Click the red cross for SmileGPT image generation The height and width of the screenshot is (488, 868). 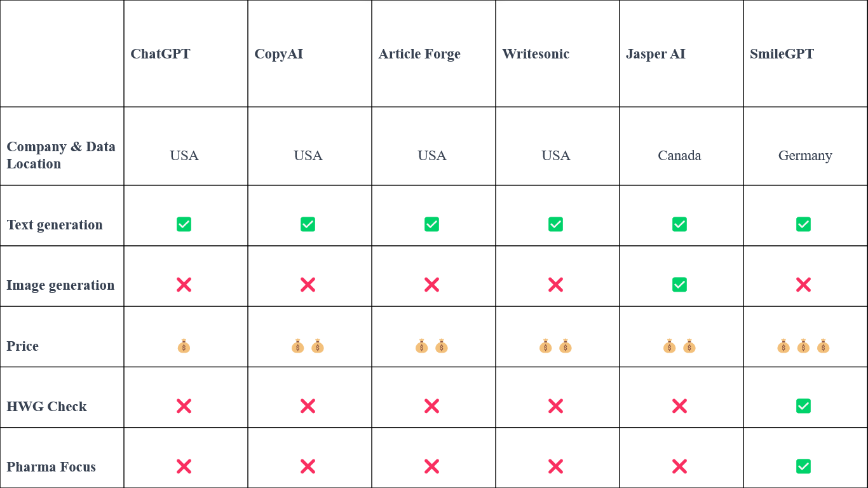803,285
